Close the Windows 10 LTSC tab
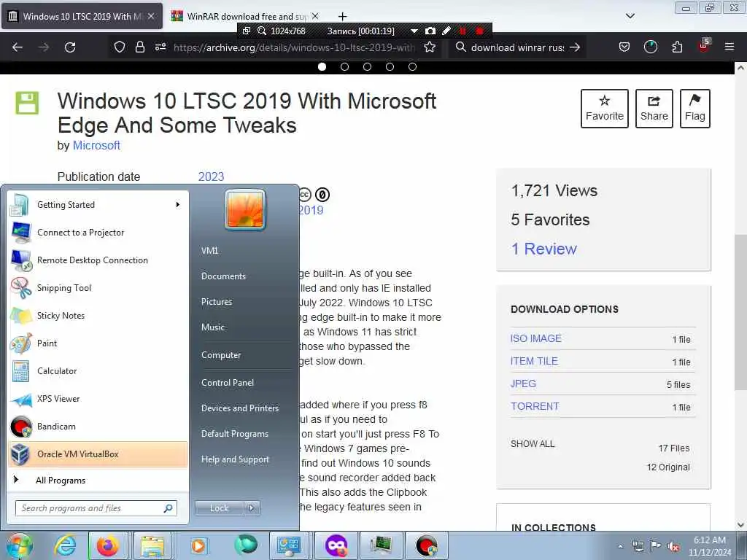This screenshot has width=747, height=560. (x=151, y=16)
